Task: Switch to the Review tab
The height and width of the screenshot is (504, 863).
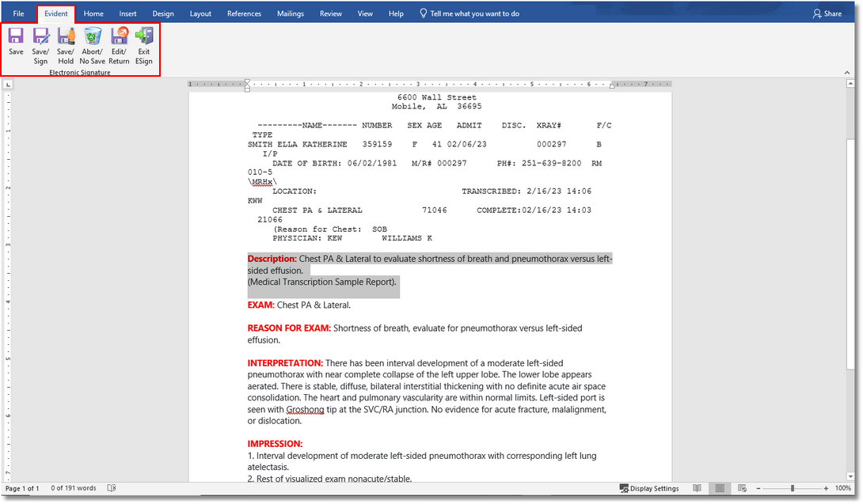Action: click(331, 13)
